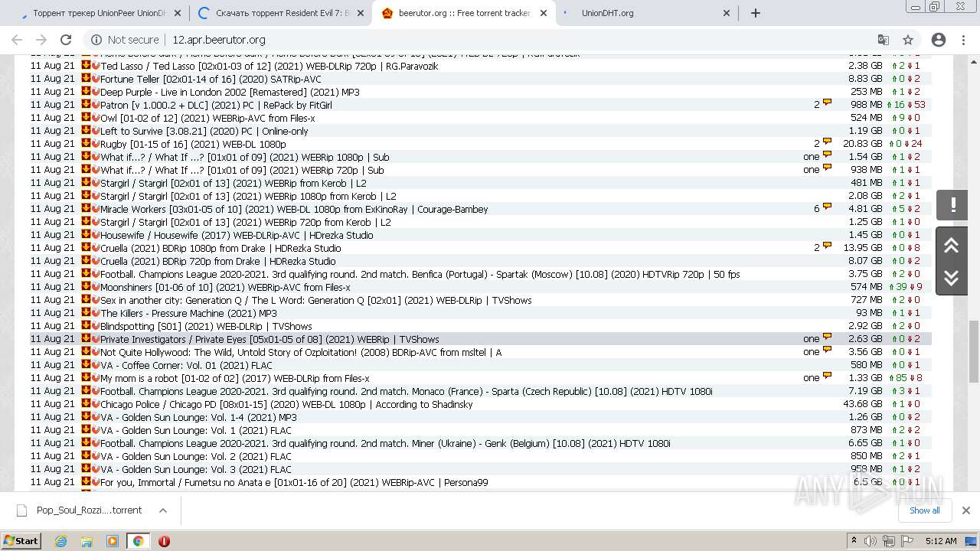
Task: Close the beerutor.org tab
Action: point(544,13)
